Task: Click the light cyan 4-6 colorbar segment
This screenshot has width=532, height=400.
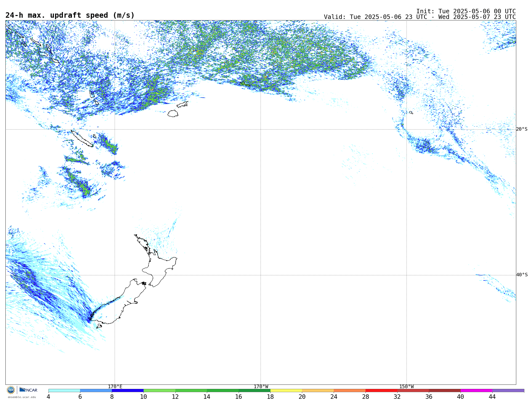Action: click(x=64, y=391)
